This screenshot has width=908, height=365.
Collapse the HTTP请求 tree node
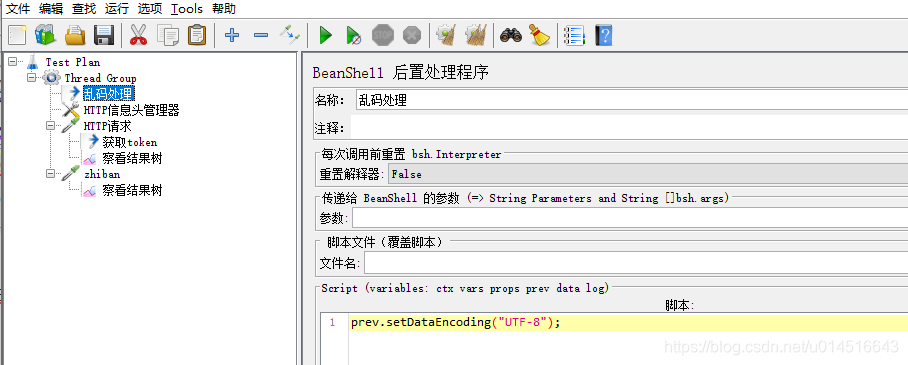(50, 126)
